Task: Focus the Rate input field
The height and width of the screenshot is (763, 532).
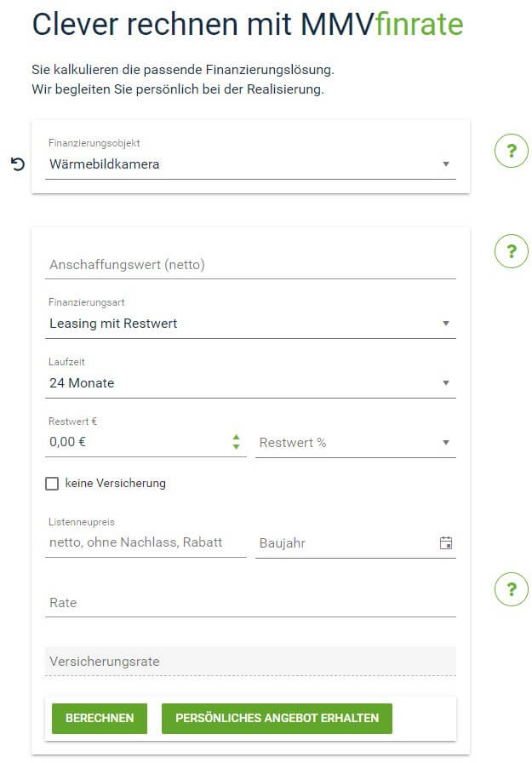Action: (251, 603)
